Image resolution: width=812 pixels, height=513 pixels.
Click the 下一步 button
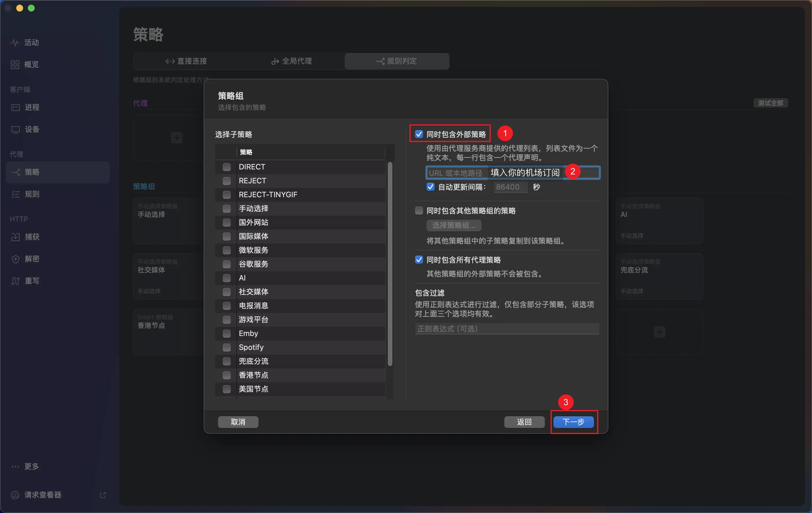[573, 422]
